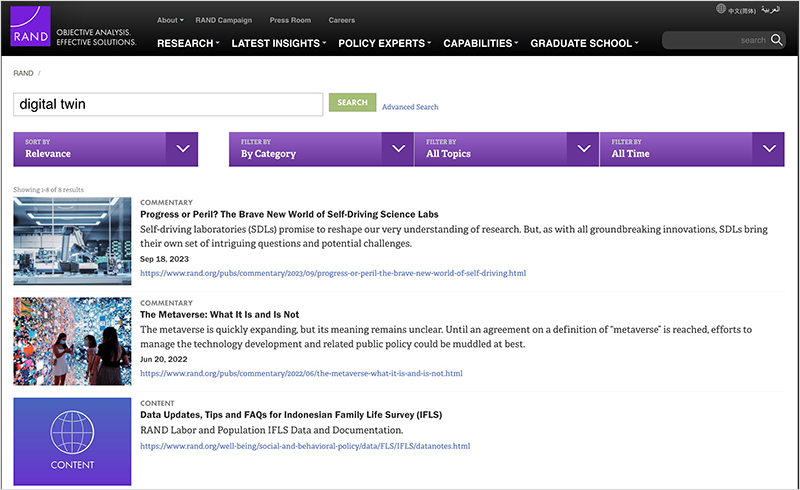800x490 pixels.
Task: Click the RAND logo in header
Action: pyautogui.click(x=30, y=26)
